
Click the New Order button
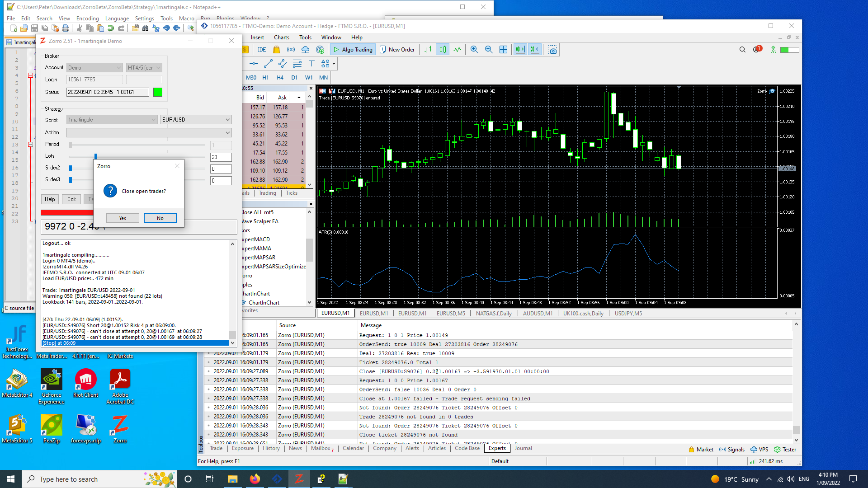coord(397,50)
